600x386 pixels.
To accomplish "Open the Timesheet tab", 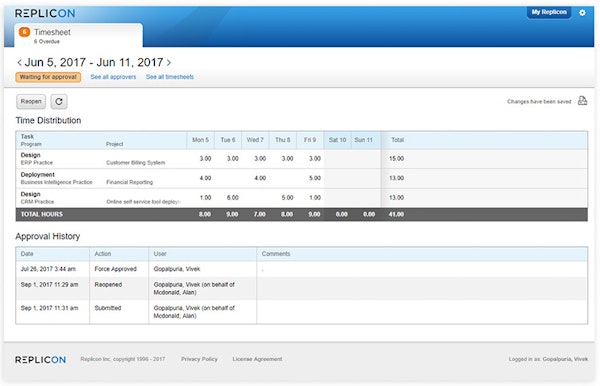I will 78,35.
